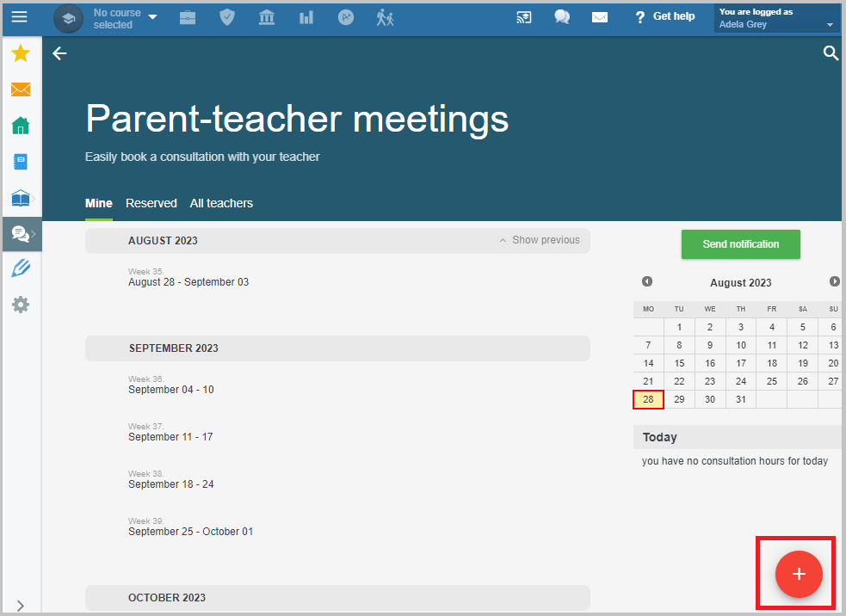Click the search magnifier icon

tap(831, 52)
